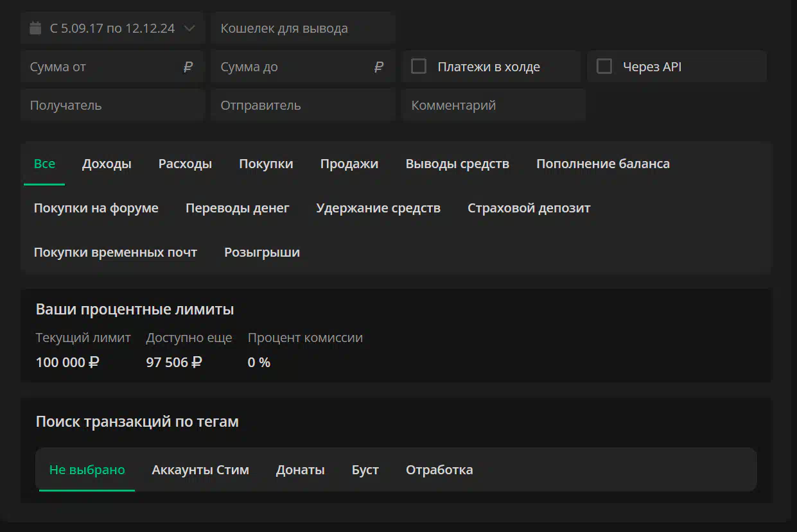This screenshot has height=532, width=797.
Task: Click the ruble icon in Сумма до
Action: (379, 67)
